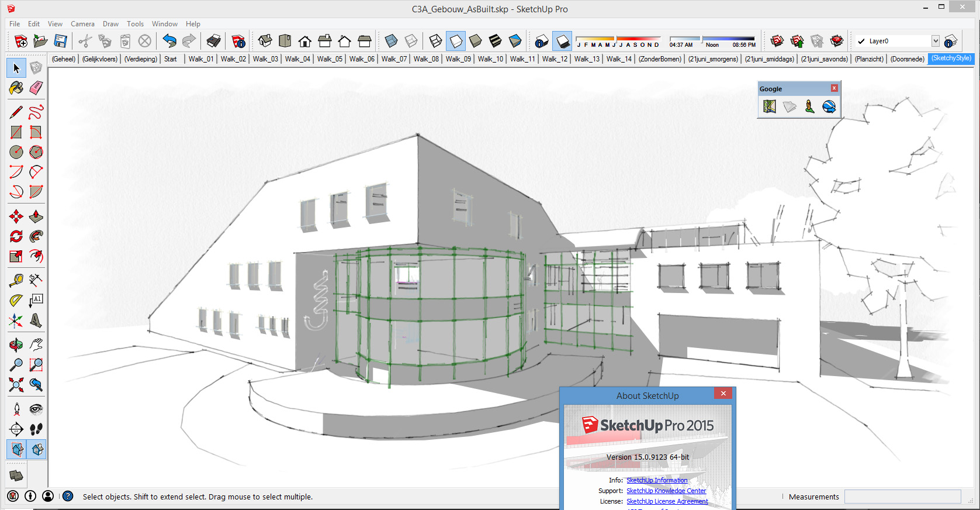This screenshot has width=980, height=510.
Task: Open SketchUp License Agreement link
Action: [667, 501]
